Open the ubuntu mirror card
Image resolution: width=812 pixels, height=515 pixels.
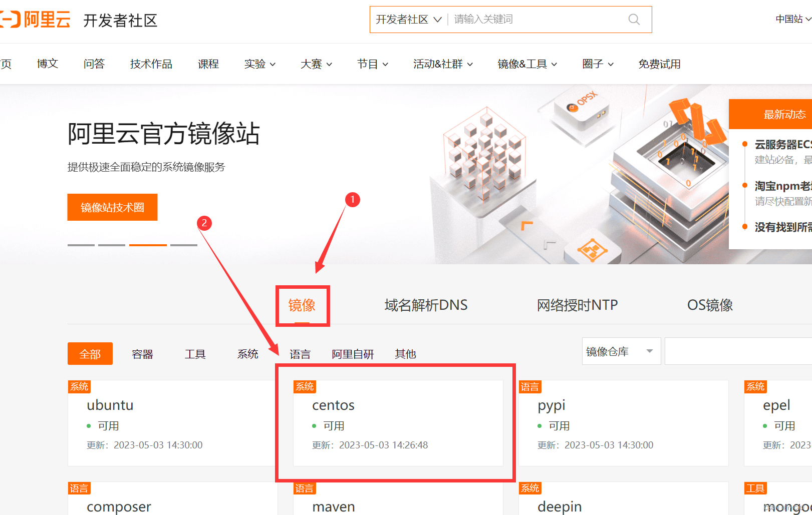click(173, 423)
